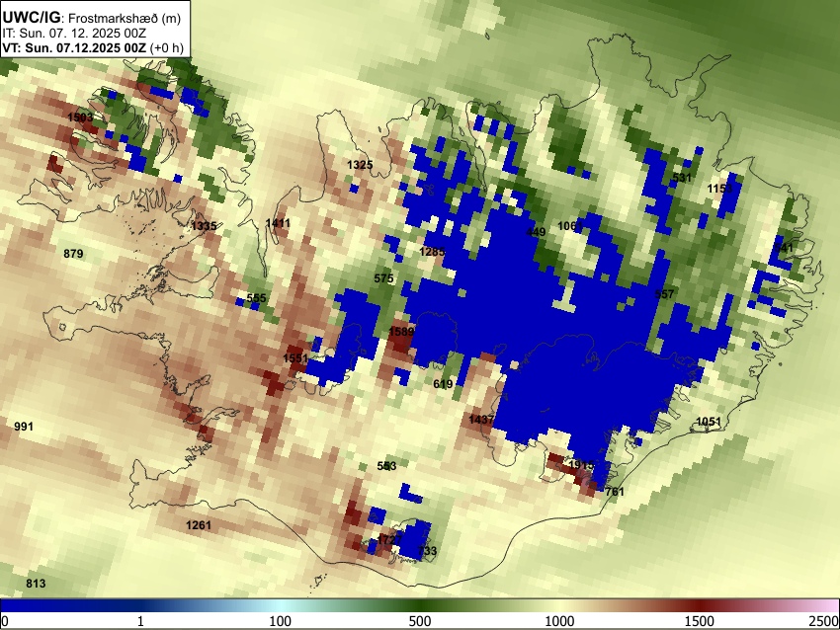This screenshot has width=840, height=630.
Task: Click the map value 1915
Action: 581,465
